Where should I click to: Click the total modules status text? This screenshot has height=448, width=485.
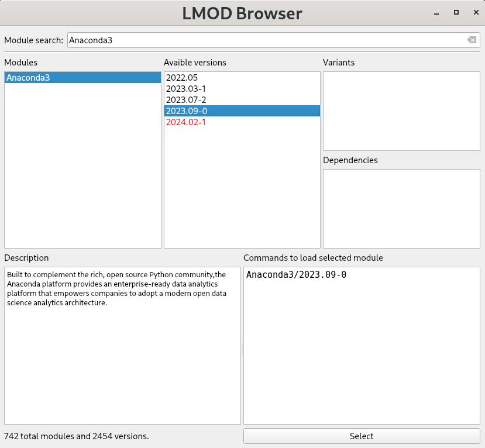click(x=77, y=436)
